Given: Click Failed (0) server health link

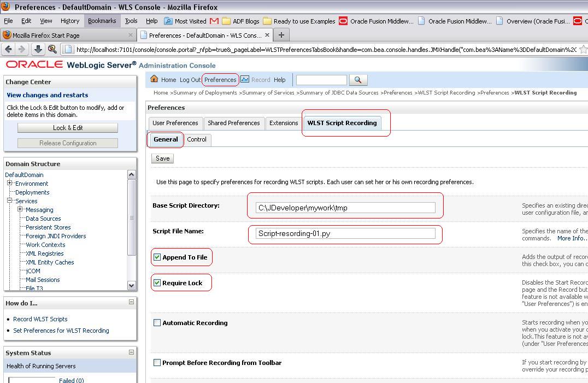Looking at the screenshot, I should pyautogui.click(x=71, y=380).
